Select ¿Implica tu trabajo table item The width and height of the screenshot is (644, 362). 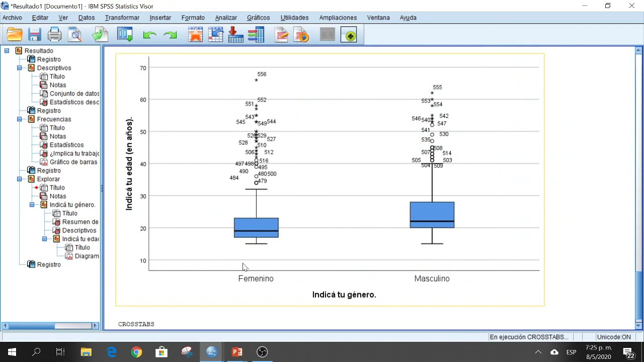coord(69,153)
